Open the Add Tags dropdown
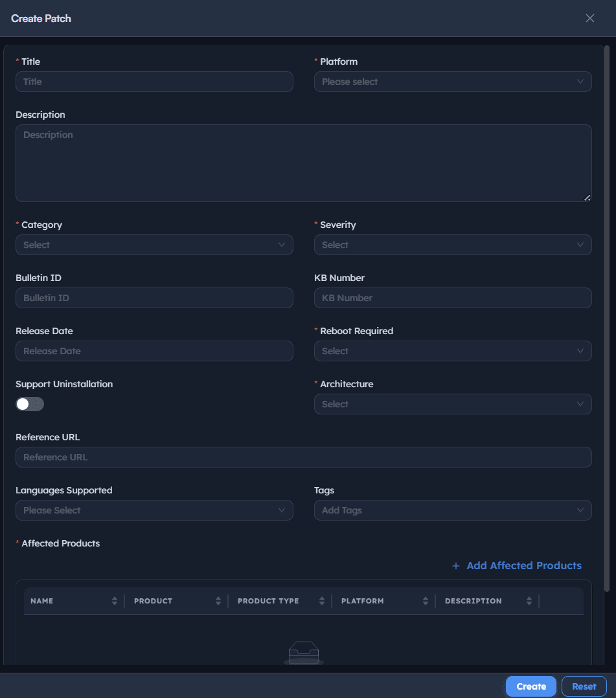The width and height of the screenshot is (616, 698). tap(453, 510)
